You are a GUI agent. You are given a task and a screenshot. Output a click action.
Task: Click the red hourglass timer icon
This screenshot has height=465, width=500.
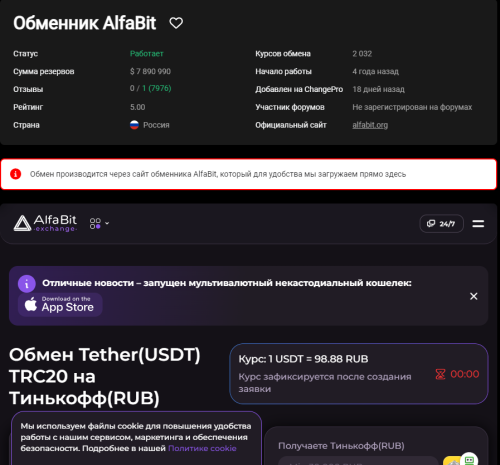440,374
